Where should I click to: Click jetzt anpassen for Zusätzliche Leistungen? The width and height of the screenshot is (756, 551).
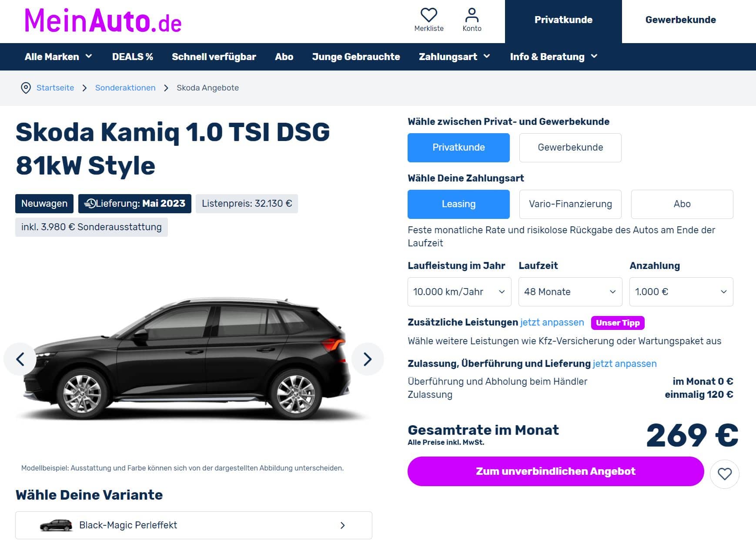click(552, 323)
